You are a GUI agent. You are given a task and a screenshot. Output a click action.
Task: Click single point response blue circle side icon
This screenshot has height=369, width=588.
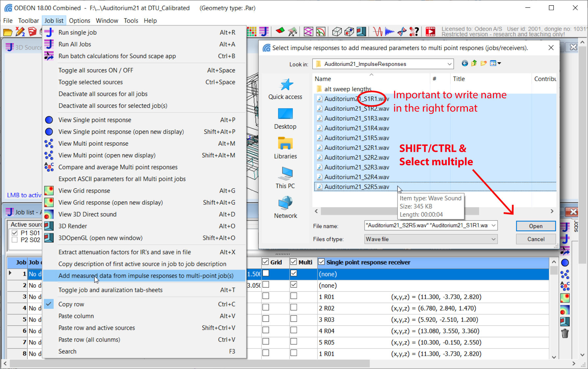(565, 263)
